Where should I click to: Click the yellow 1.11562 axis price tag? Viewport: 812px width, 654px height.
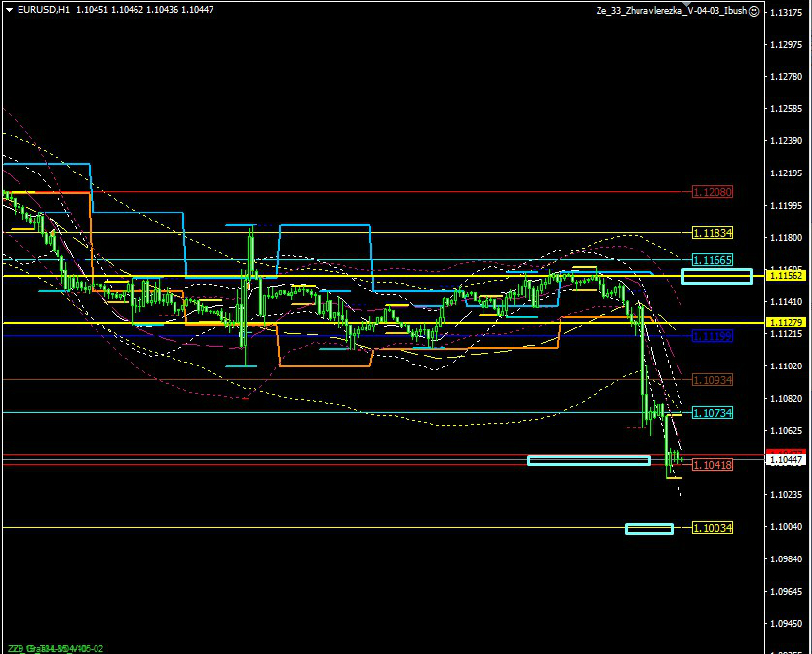tap(786, 276)
